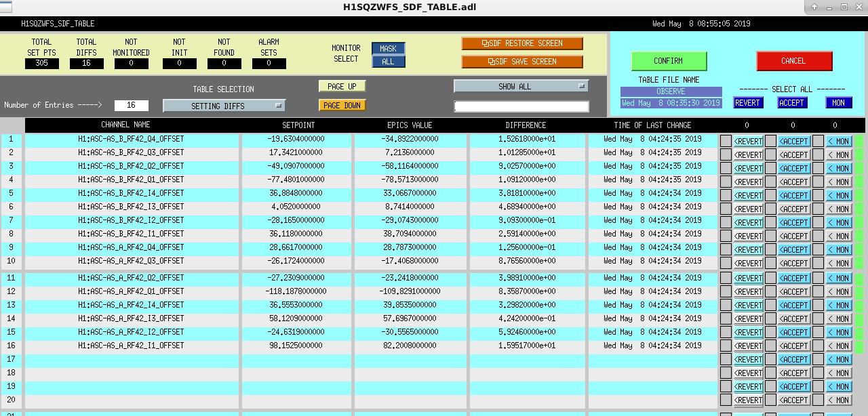
Task: Click the OBSERVE table file name
Action: click(x=671, y=91)
